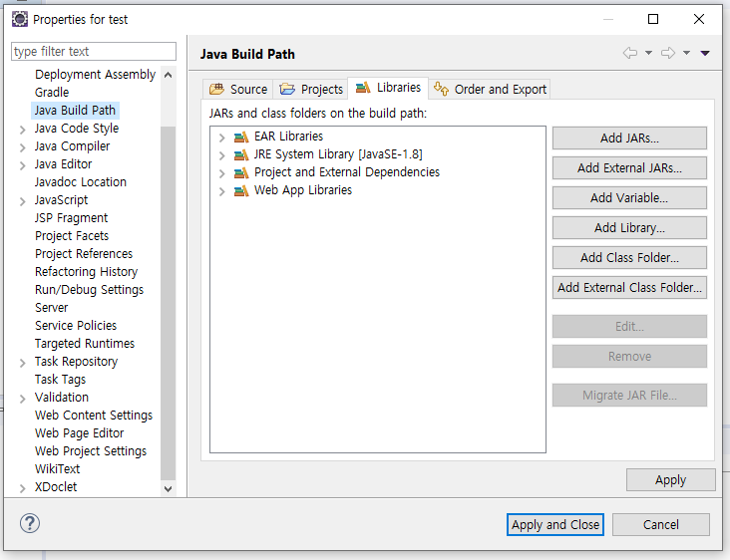
Task: Click the Add Class Folder... button
Action: click(x=629, y=257)
